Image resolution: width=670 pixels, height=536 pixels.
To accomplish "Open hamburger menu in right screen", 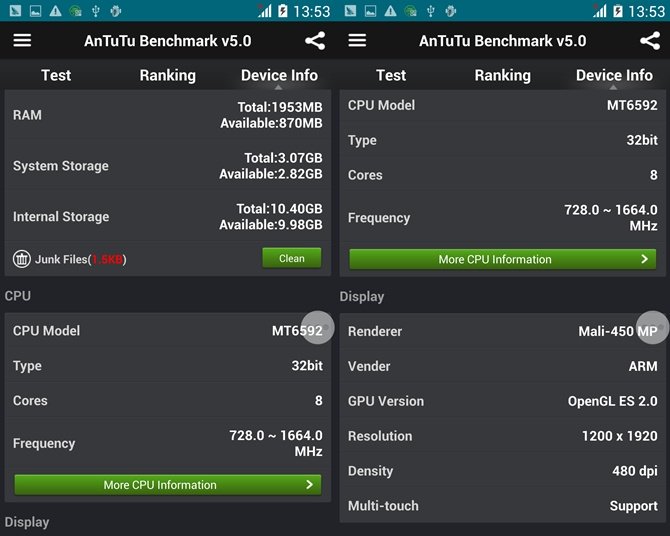I will pos(357,41).
